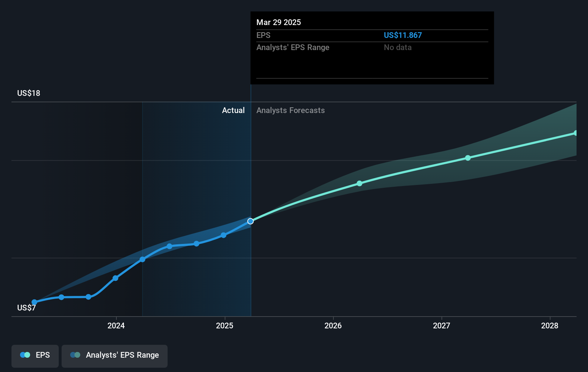Select the 2026 forecast EPS data point
588x372 pixels.
360,183
